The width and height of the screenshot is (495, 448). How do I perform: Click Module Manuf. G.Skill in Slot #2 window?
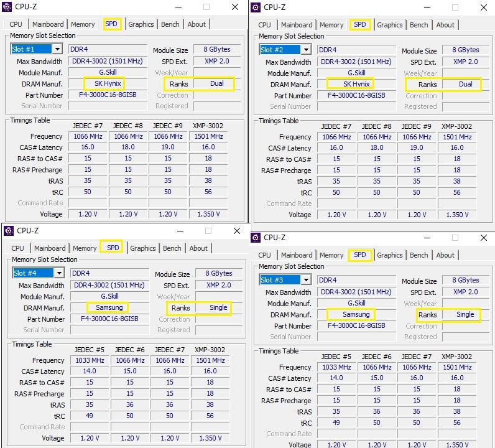tap(356, 73)
